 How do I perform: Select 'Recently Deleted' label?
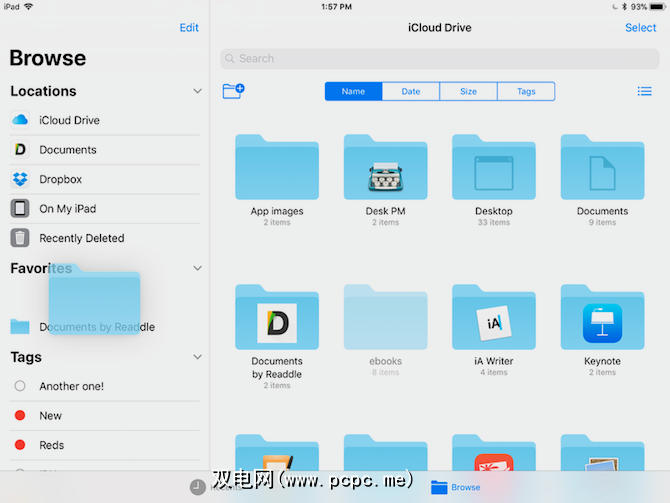tap(82, 238)
